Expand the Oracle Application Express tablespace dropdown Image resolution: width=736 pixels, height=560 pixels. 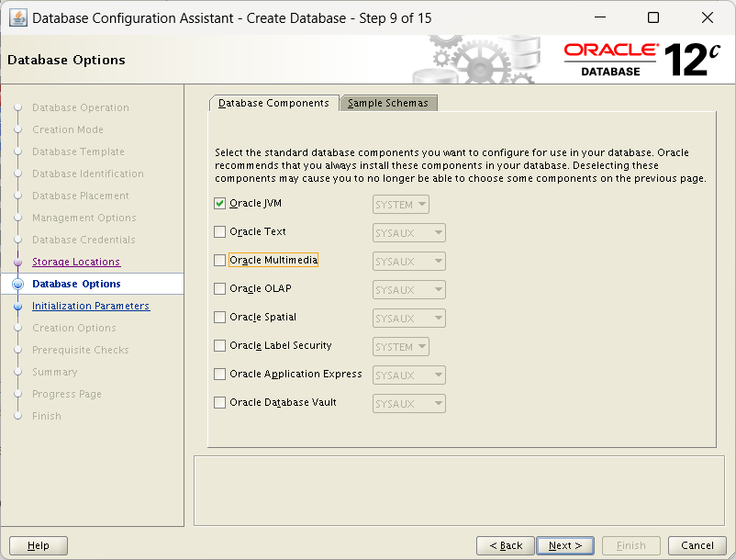coord(408,375)
